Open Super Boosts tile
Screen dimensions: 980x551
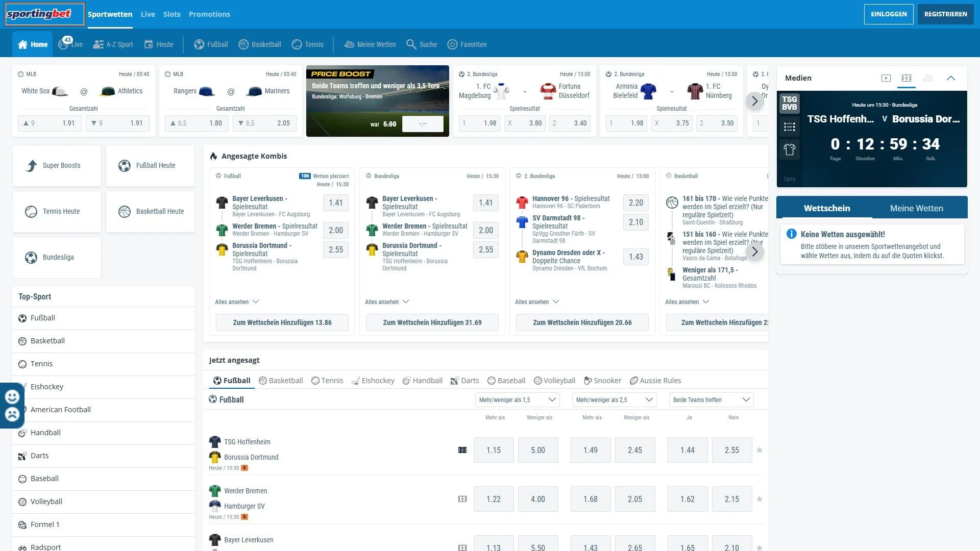[57, 166]
